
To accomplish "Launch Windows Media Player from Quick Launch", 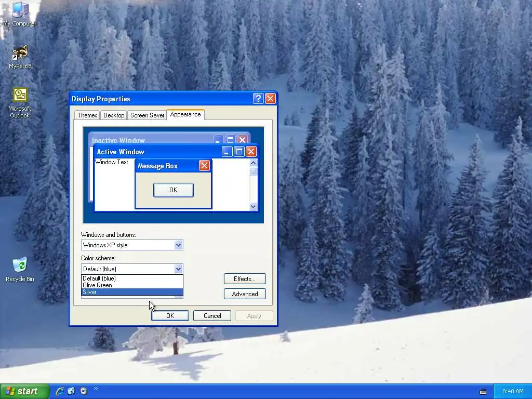I will [x=84, y=391].
